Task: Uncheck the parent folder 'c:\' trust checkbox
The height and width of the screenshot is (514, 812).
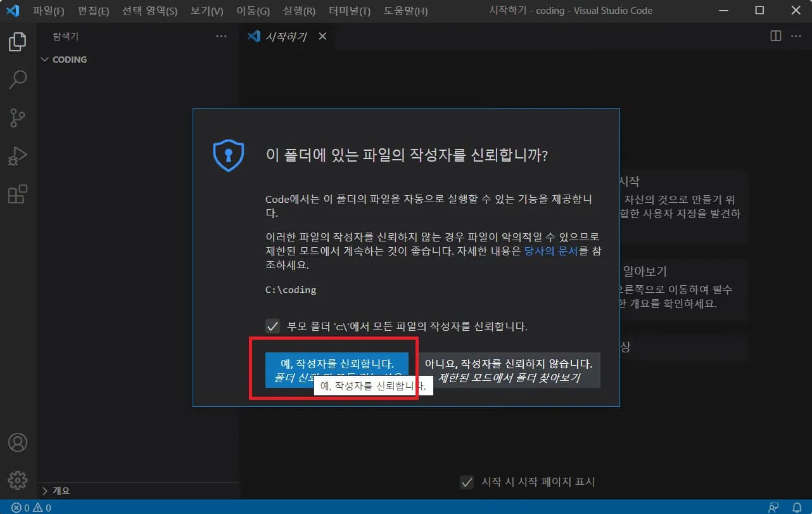Action: click(273, 326)
